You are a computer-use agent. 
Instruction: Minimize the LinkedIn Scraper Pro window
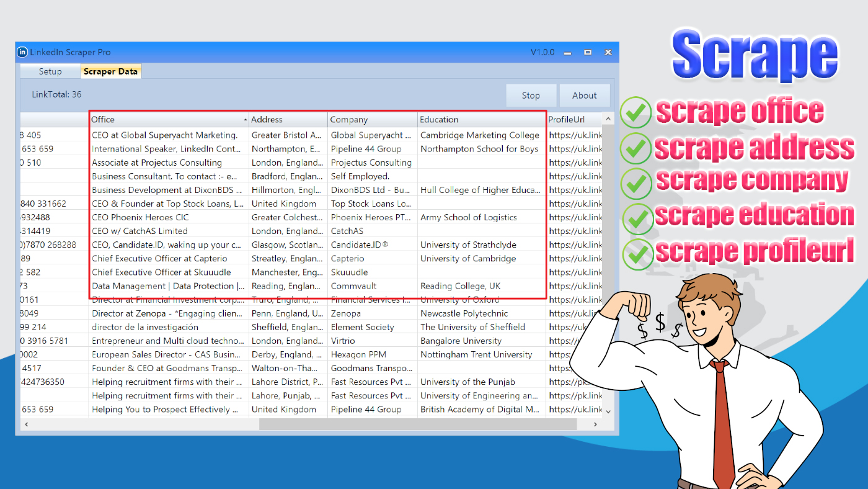pos(567,53)
